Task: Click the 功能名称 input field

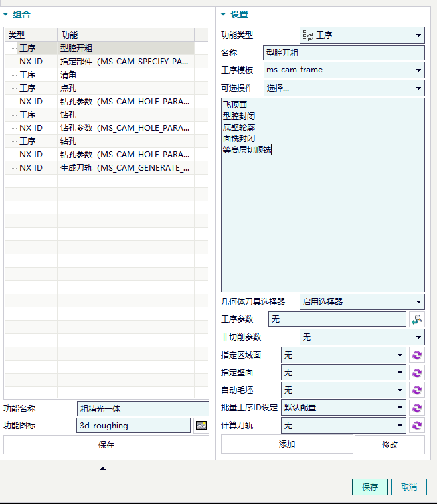Action: [x=143, y=409]
